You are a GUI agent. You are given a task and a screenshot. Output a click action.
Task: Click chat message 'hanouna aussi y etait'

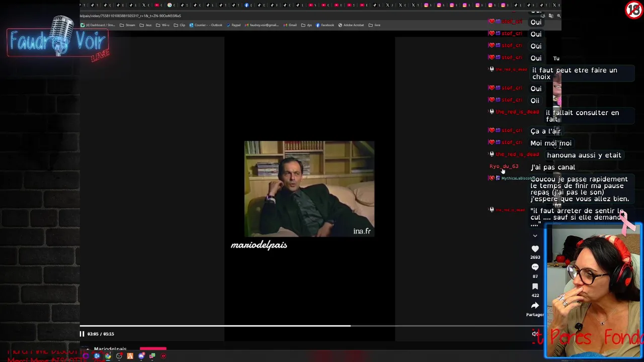click(x=584, y=155)
